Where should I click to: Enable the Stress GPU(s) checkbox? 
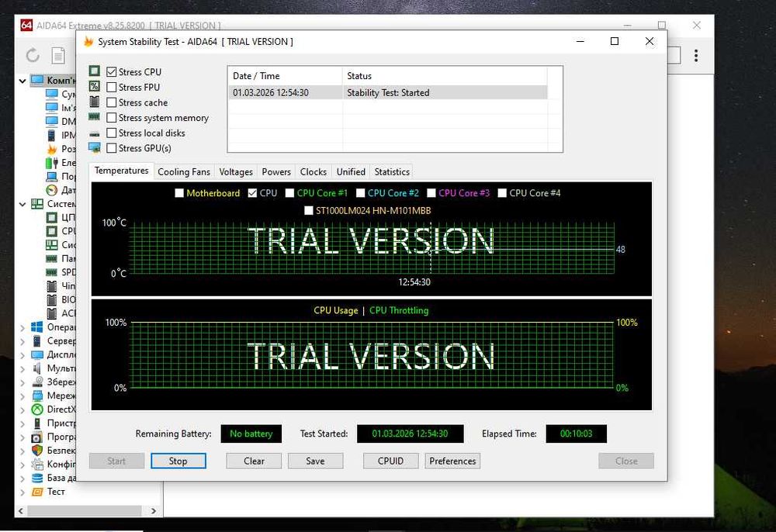111,148
